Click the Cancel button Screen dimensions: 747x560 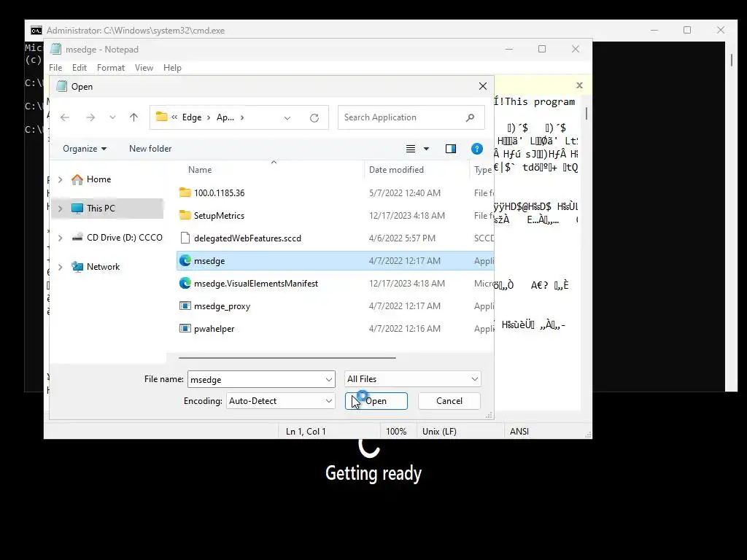coord(449,401)
